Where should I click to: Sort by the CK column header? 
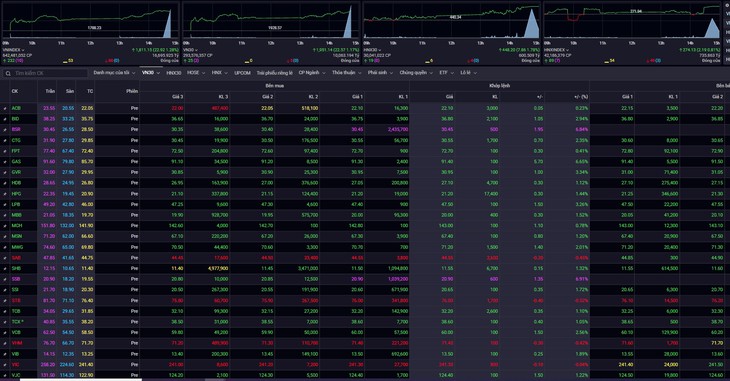(15, 91)
